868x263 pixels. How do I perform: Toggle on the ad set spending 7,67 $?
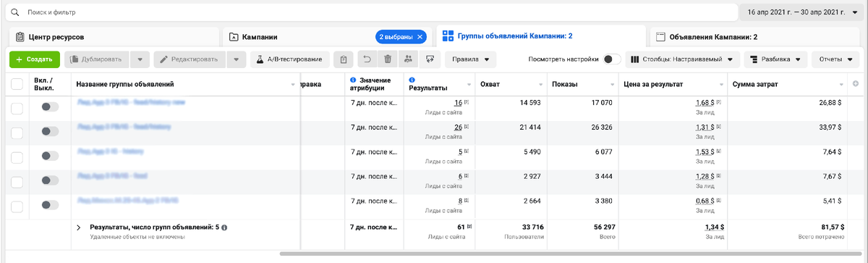[x=50, y=180]
